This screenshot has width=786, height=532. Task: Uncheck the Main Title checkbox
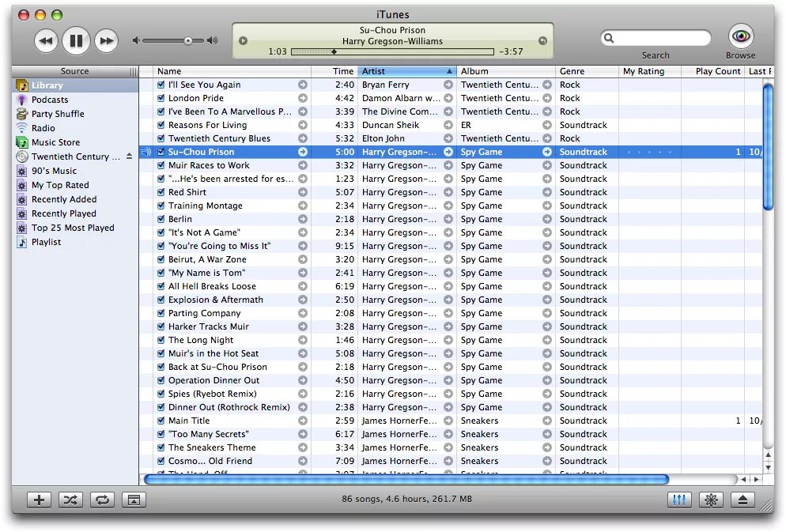click(x=161, y=421)
